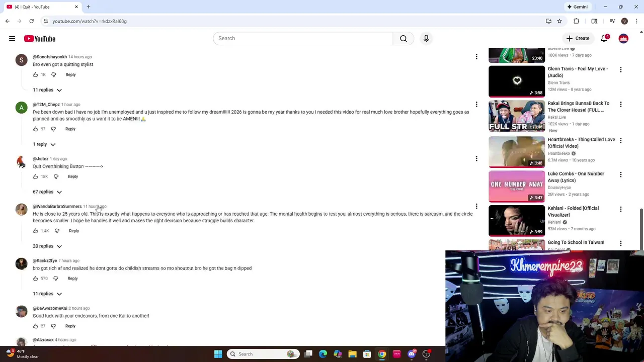The width and height of the screenshot is (644, 362).
Task: Open Microsoft Edge from taskbar
Action: [x=323, y=354]
